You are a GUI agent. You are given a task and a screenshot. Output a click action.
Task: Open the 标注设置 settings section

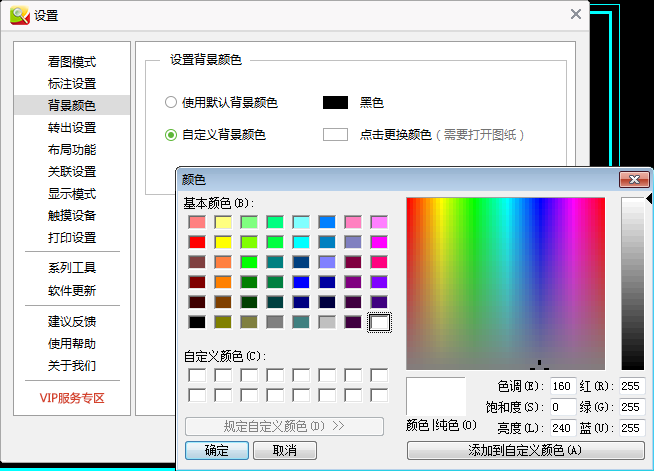[x=72, y=84]
